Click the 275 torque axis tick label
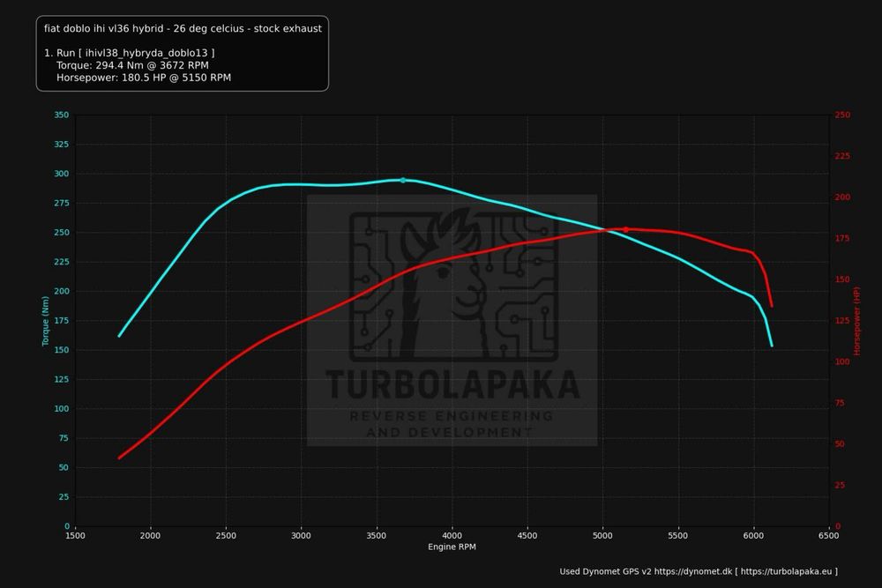882x588 pixels. point(62,203)
